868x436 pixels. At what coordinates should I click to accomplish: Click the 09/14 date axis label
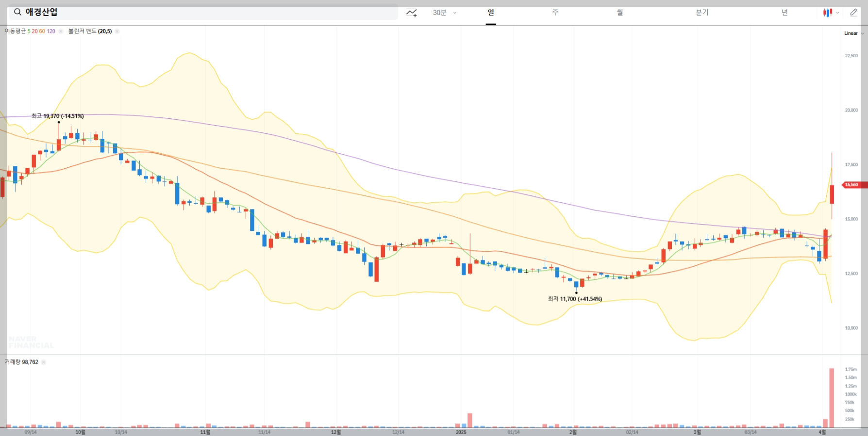coord(31,432)
